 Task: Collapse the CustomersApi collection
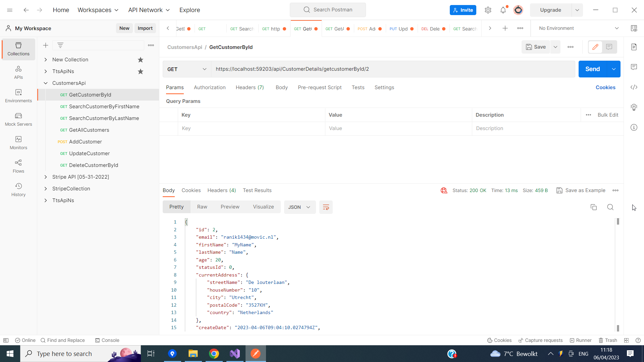pyautogui.click(x=46, y=83)
